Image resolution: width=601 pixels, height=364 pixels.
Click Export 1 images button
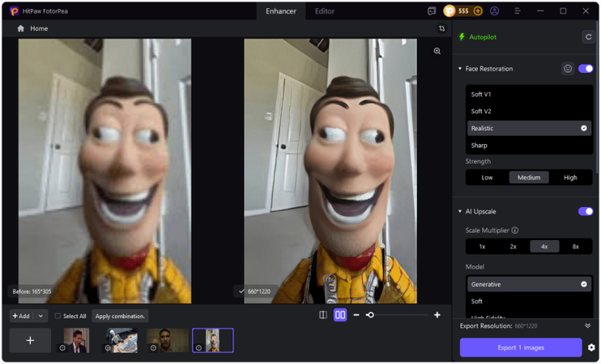click(x=521, y=348)
